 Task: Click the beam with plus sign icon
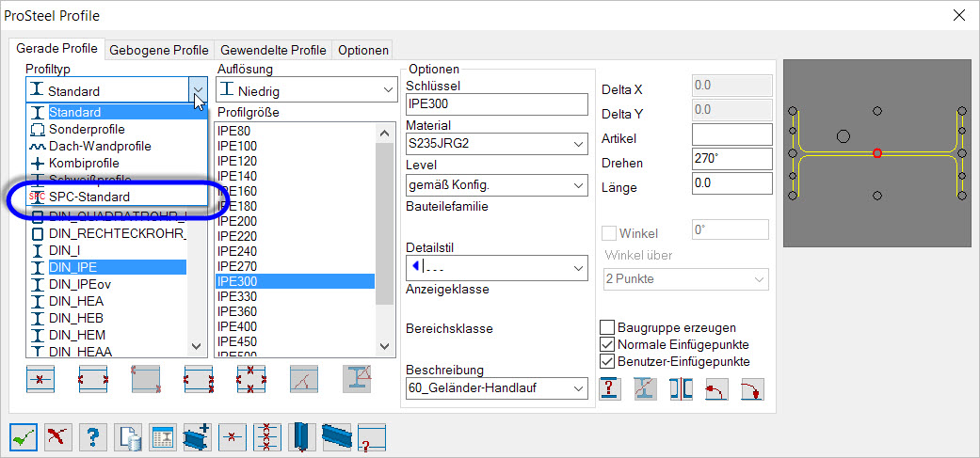tap(198, 437)
